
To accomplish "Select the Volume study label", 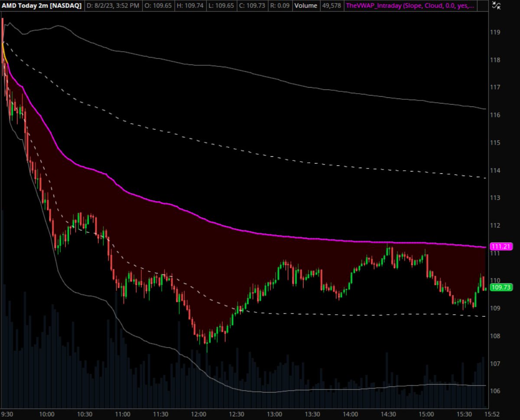I will tap(306, 6).
